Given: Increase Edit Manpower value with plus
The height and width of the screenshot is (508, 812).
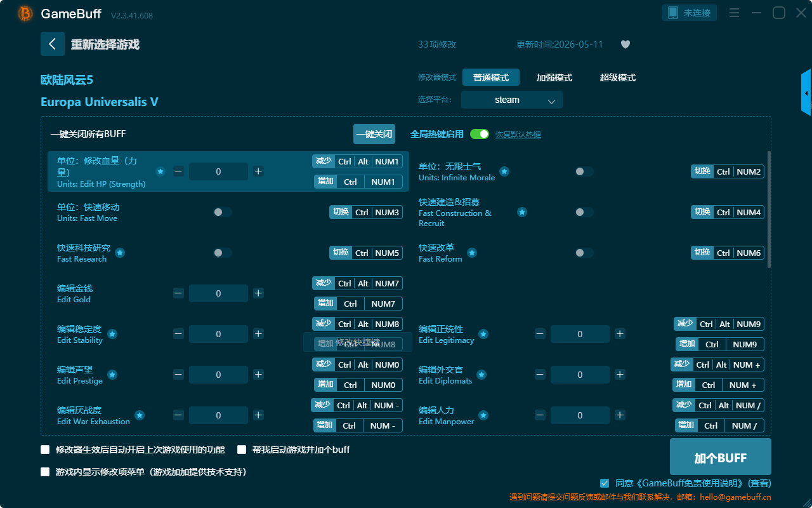Looking at the screenshot, I should tap(620, 415).
